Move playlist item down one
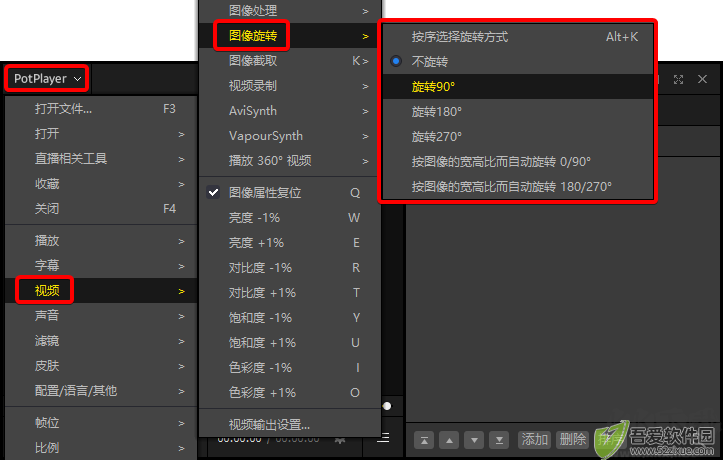 474,440
